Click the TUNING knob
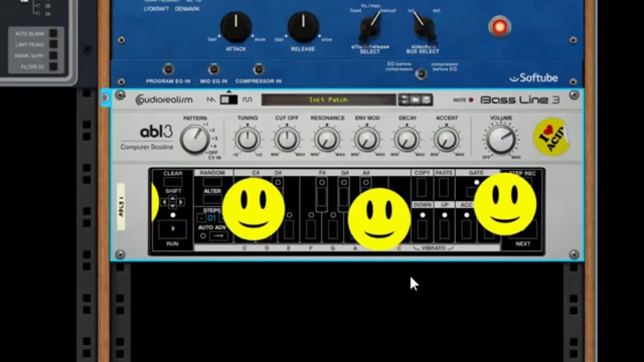The image size is (644, 362). (248, 139)
